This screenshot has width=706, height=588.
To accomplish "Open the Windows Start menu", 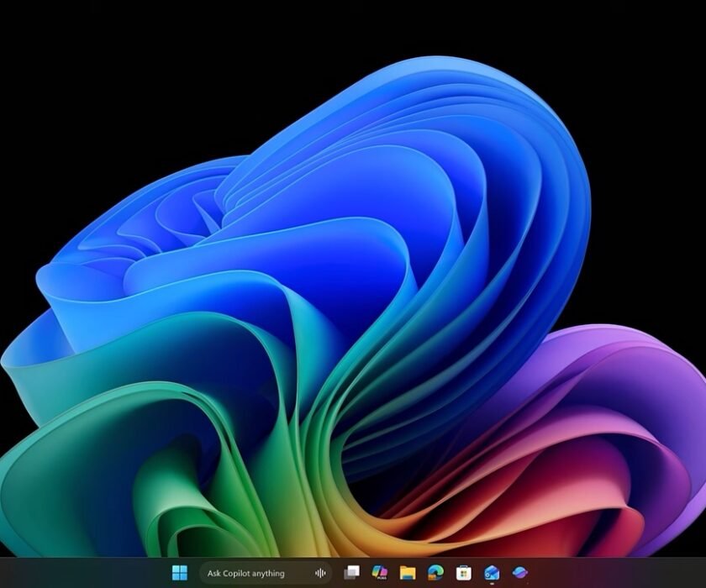I will click(180, 573).
